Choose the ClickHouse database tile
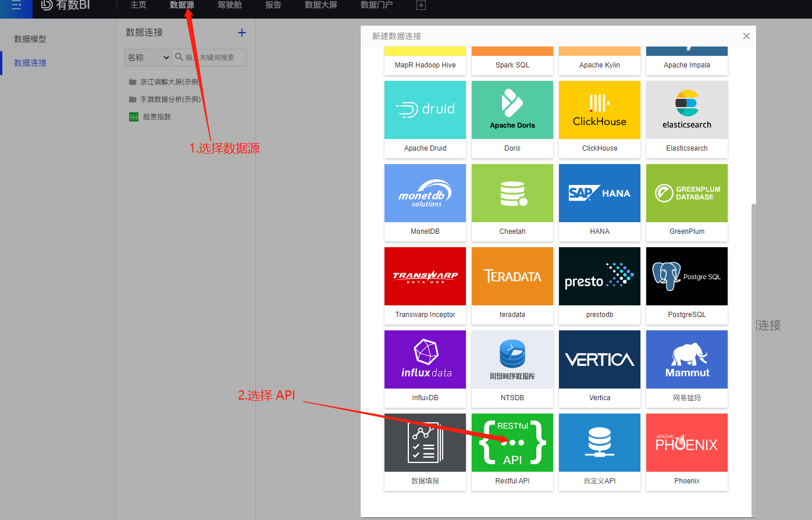 (599, 119)
